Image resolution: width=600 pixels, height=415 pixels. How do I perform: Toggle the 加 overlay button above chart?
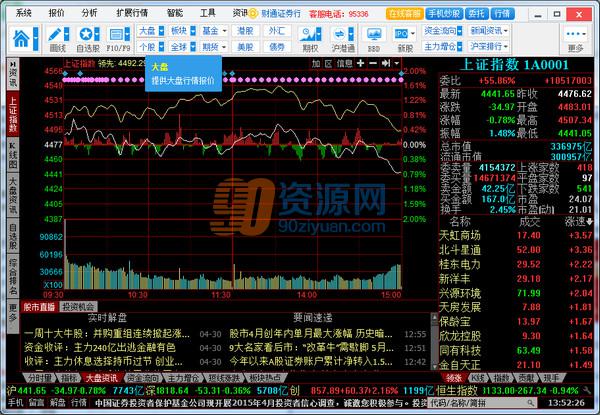(x=316, y=63)
